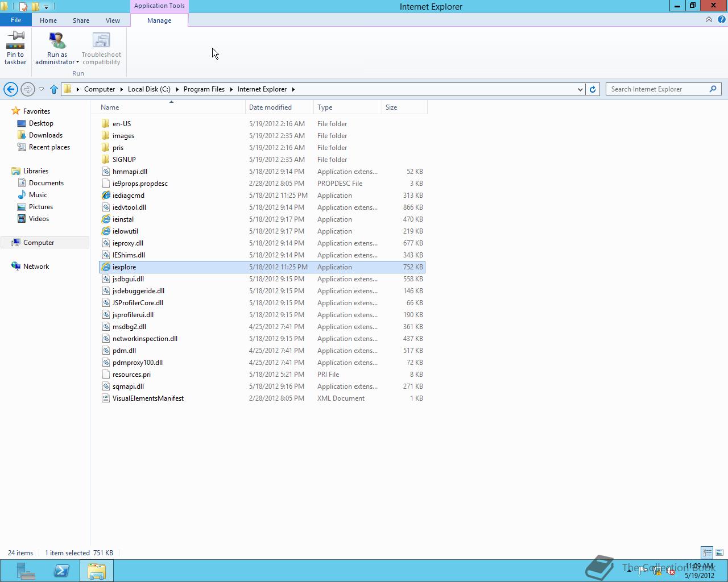Open the File tab

[x=16, y=20]
